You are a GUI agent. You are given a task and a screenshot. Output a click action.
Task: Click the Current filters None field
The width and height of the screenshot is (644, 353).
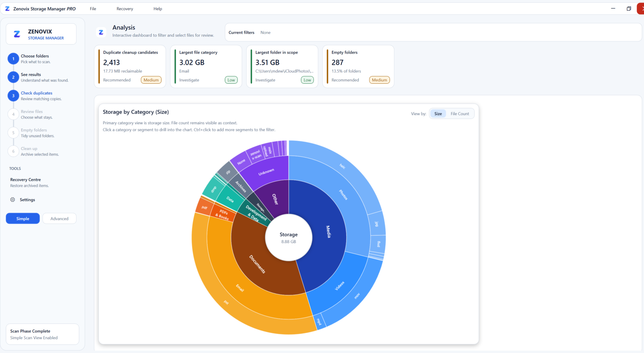coord(433,33)
